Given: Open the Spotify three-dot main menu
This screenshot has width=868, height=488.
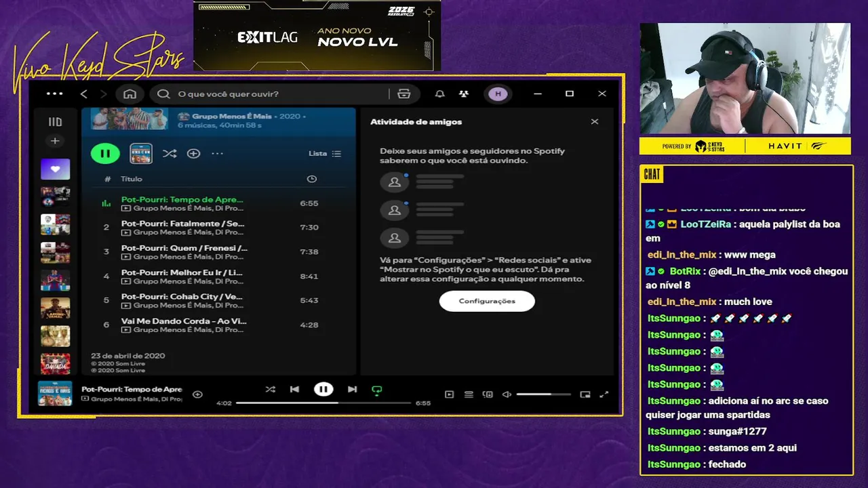Looking at the screenshot, I should (54, 94).
